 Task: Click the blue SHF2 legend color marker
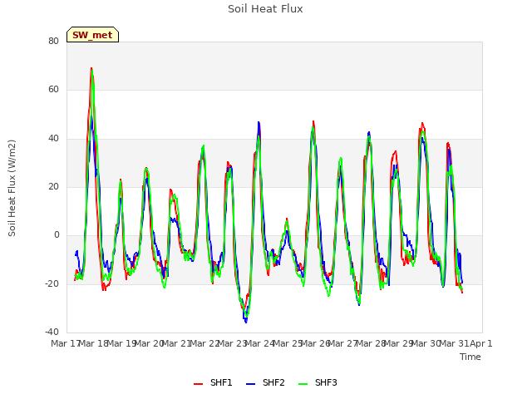coord(250,384)
